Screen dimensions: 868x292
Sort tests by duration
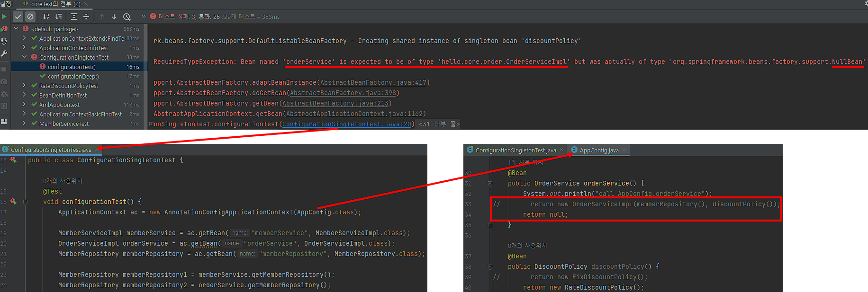59,17
